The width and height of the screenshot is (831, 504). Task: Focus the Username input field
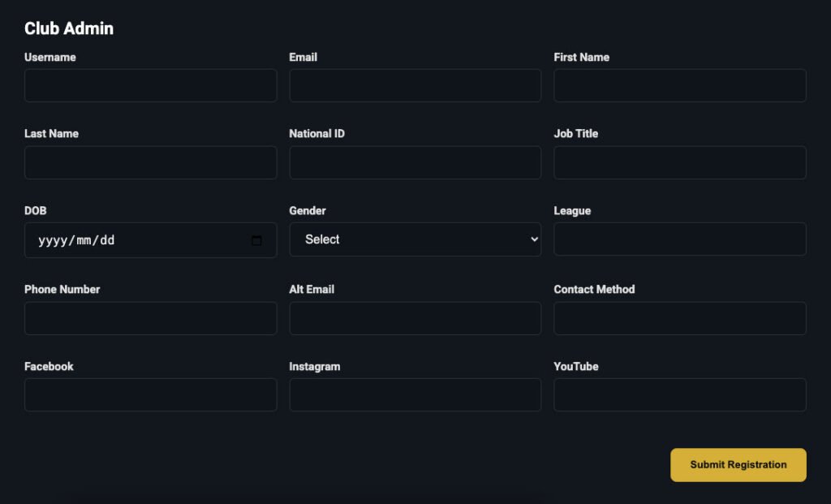click(150, 85)
